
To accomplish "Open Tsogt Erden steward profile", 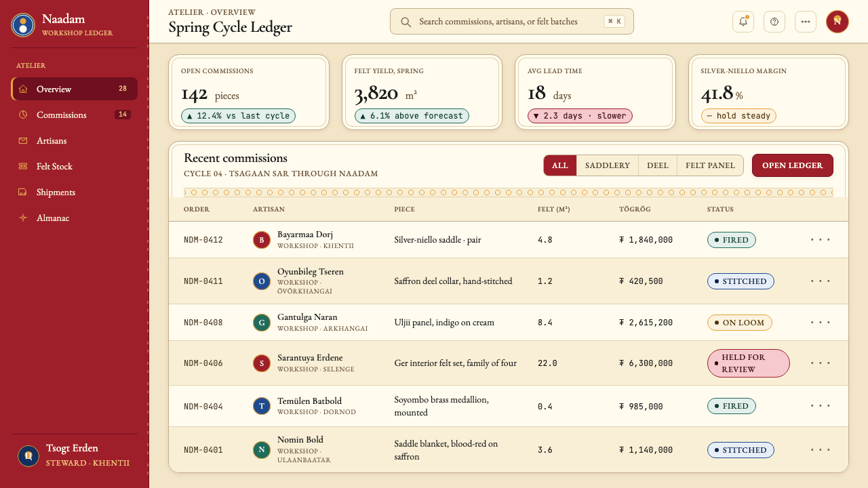I will coord(75,456).
